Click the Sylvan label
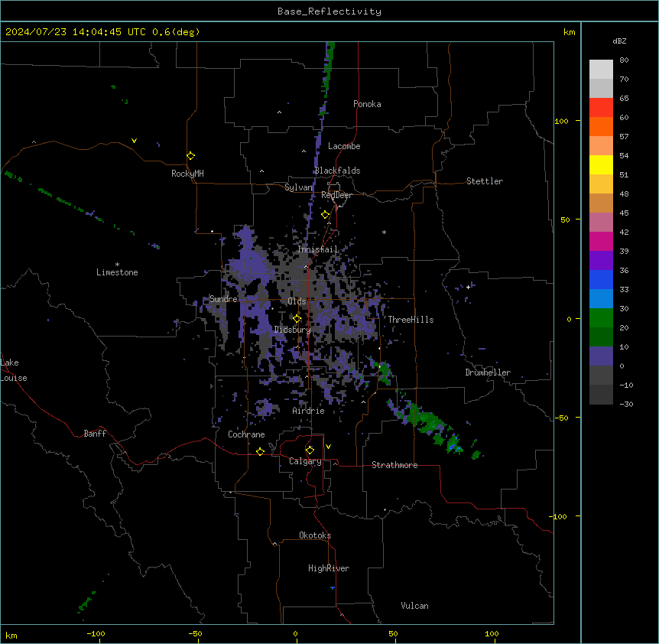 click(x=298, y=187)
